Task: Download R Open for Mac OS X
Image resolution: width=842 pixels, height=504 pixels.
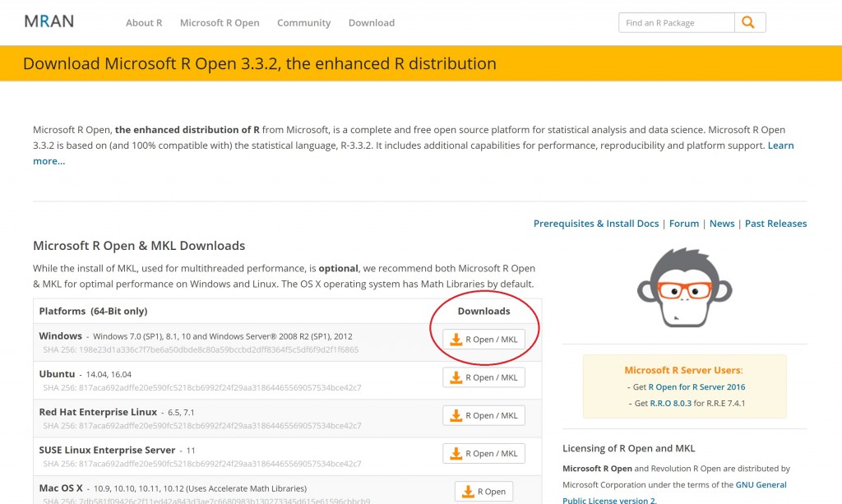Action: pos(483,491)
